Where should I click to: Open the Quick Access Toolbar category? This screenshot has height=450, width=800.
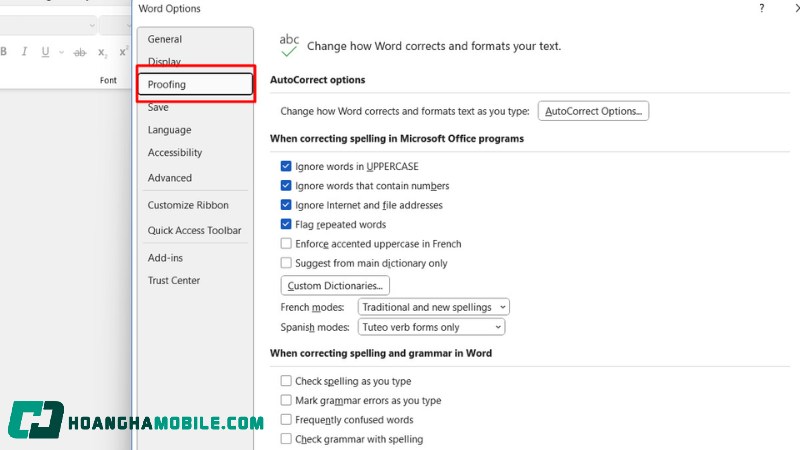pos(195,230)
